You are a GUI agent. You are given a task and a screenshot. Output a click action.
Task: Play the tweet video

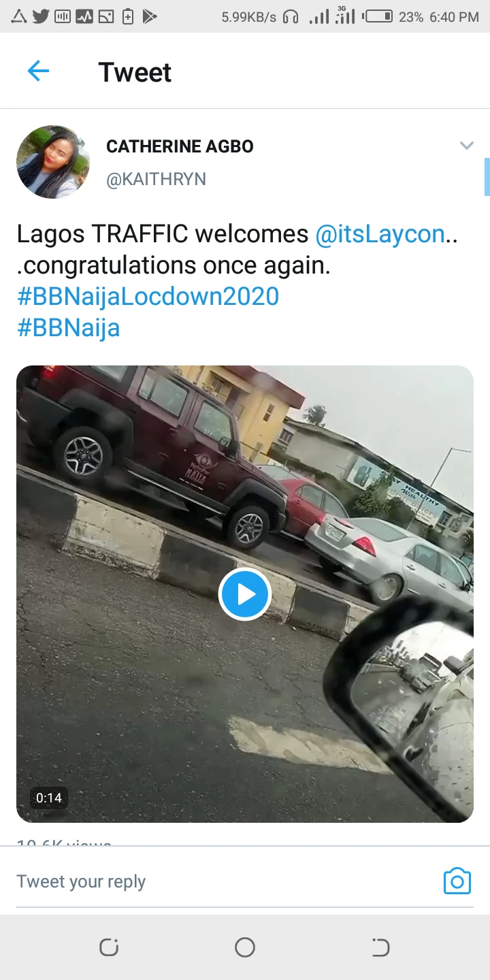click(245, 594)
